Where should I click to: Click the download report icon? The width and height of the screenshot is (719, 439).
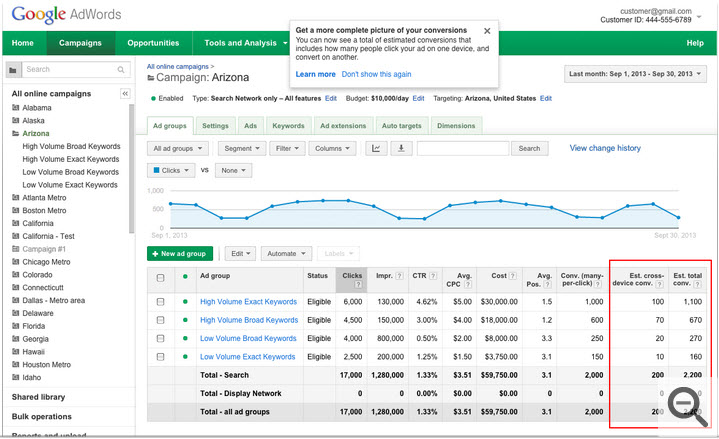pos(401,149)
